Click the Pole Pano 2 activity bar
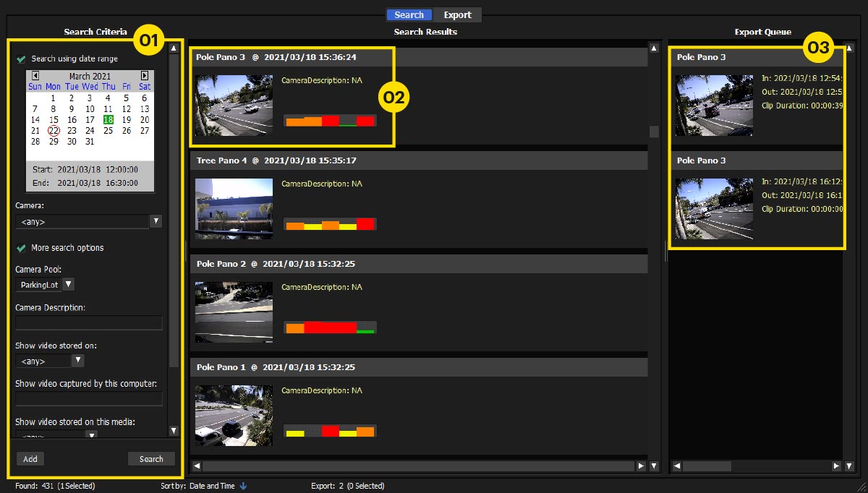 pos(330,327)
